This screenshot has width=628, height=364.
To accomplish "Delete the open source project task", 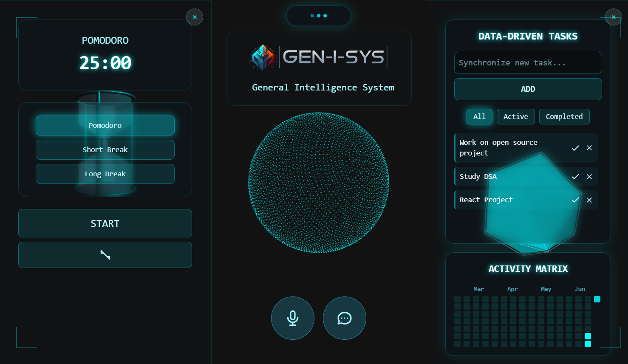I will tap(589, 148).
